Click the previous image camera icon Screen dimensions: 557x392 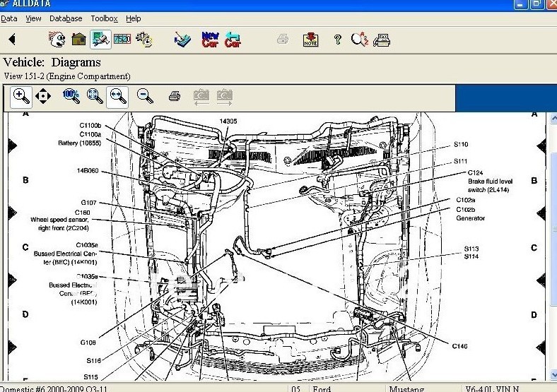click(201, 97)
